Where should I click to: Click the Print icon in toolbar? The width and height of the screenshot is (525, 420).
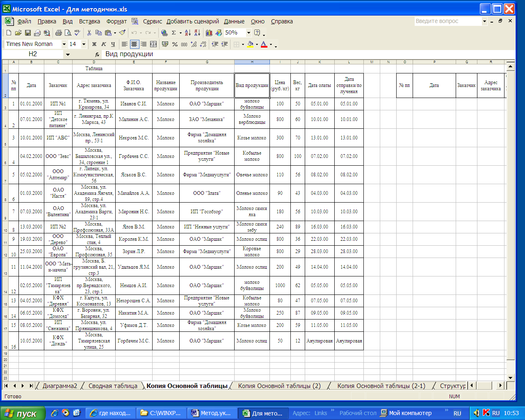pos(58,33)
